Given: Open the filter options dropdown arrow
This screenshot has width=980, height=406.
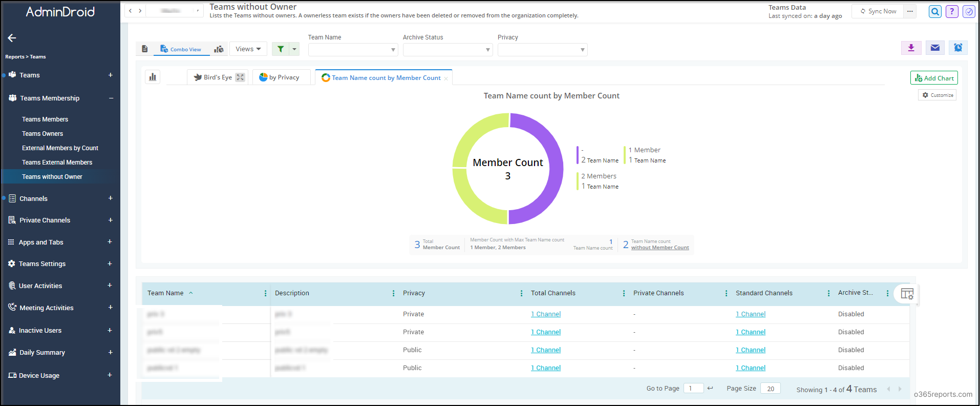Looking at the screenshot, I should point(294,49).
